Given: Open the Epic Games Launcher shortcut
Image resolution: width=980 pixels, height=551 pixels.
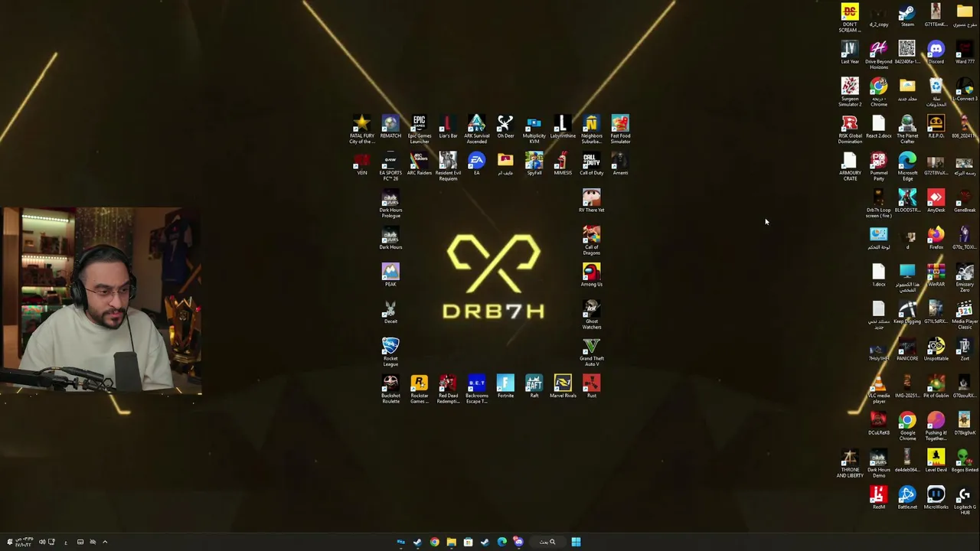Looking at the screenshot, I should click(419, 129).
